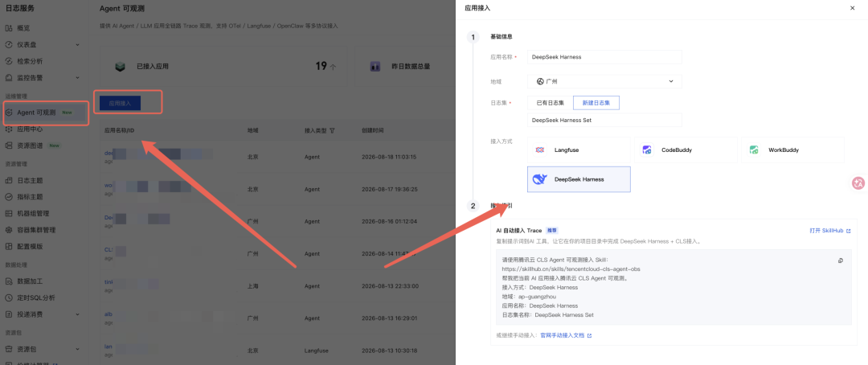868x365 pixels.
Task: Click the 日志服务 header in sidebar
Action: coord(21,8)
